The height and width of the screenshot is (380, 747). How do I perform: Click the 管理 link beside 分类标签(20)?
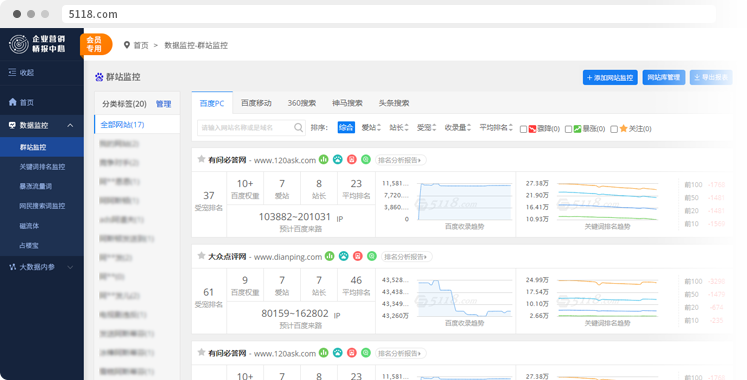click(x=163, y=104)
